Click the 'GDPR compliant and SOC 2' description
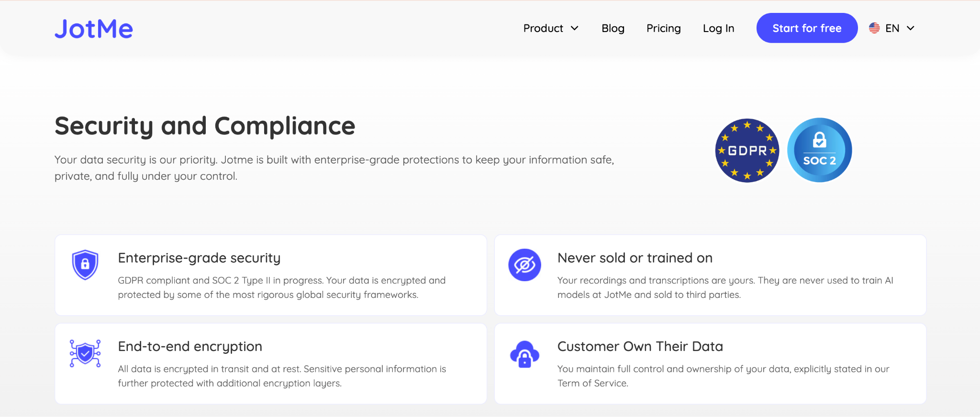Image resolution: width=980 pixels, height=417 pixels. click(282, 287)
